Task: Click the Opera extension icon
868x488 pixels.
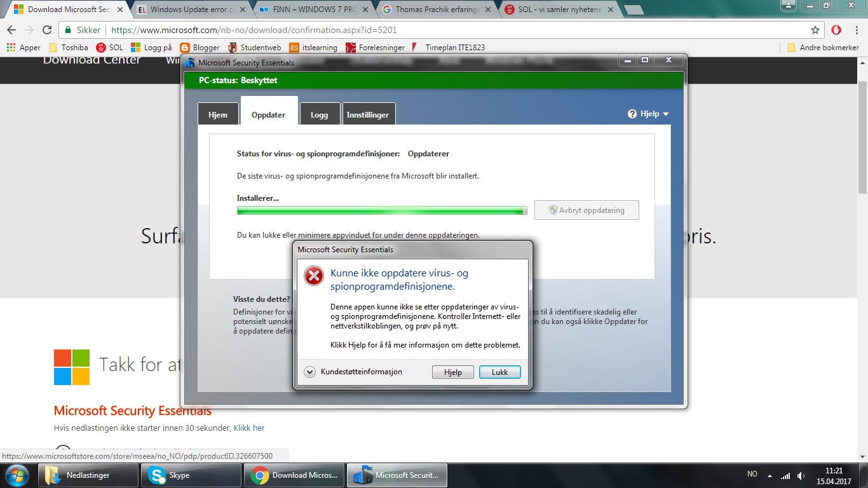Action: [836, 30]
